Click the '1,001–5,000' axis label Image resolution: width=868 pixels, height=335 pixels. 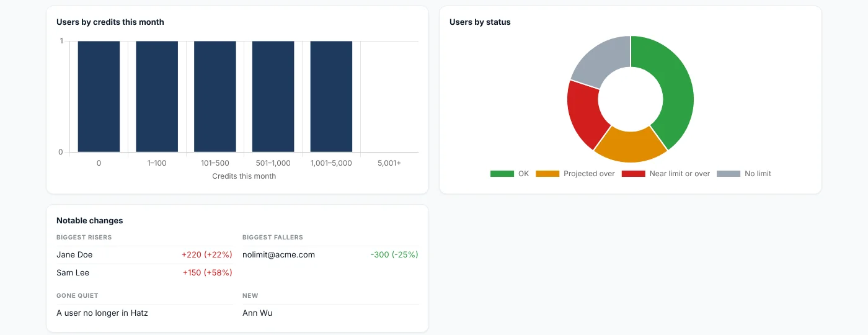(331, 163)
